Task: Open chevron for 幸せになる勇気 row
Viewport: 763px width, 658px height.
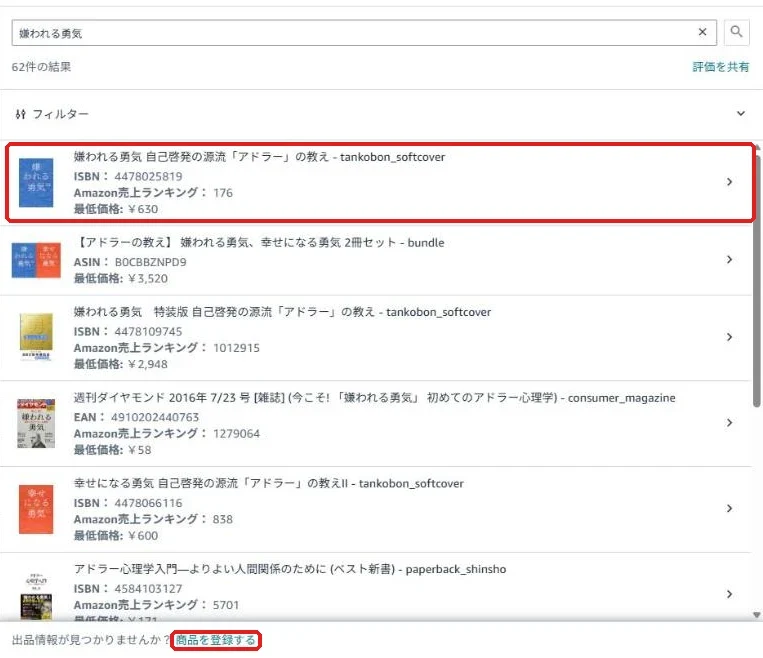Action: coord(729,508)
